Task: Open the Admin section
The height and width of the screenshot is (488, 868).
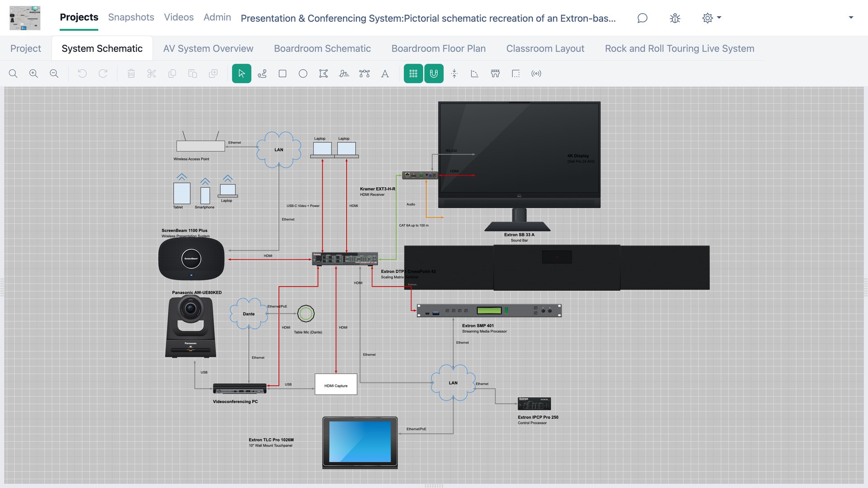Action: [217, 17]
